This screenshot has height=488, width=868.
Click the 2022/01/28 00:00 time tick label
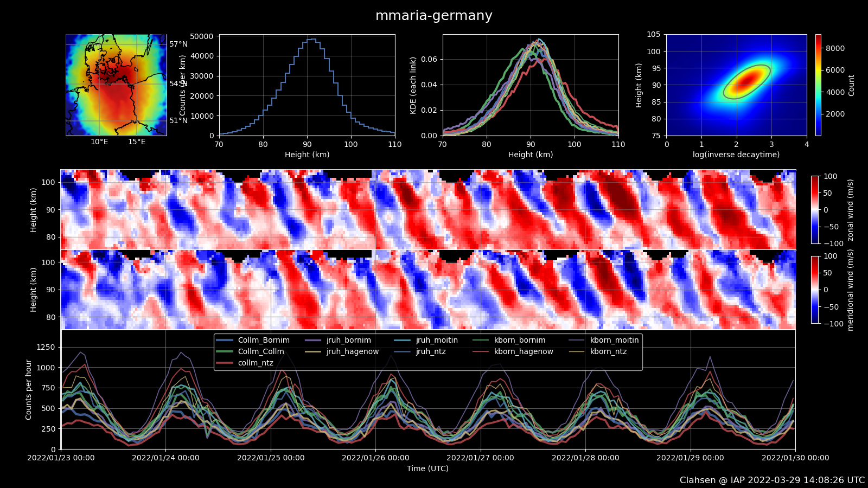[x=585, y=458]
